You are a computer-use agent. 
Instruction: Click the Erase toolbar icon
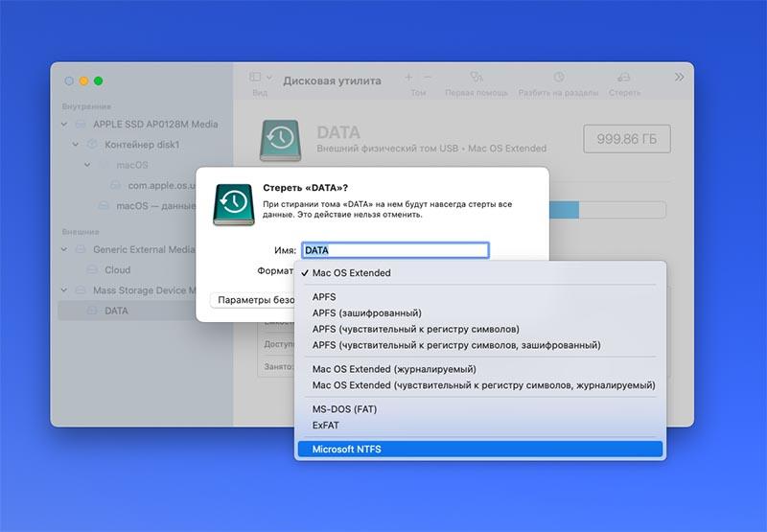(x=624, y=77)
